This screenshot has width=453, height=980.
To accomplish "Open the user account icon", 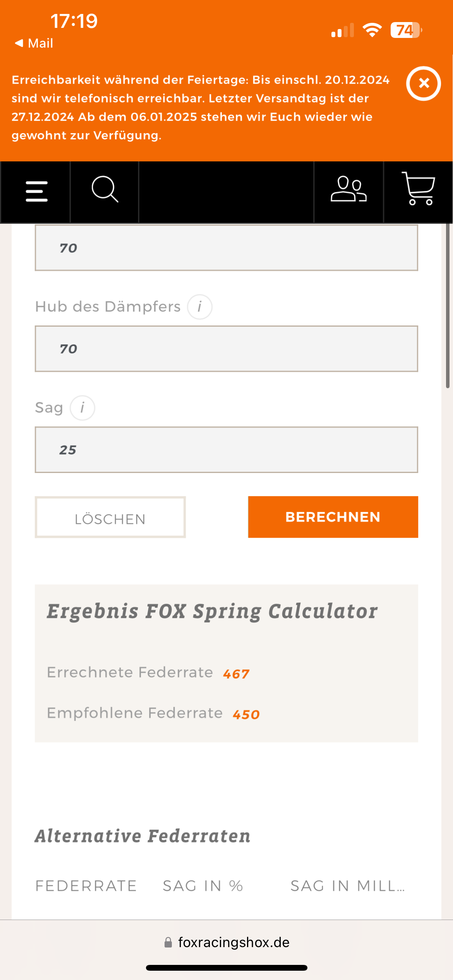I will (348, 190).
